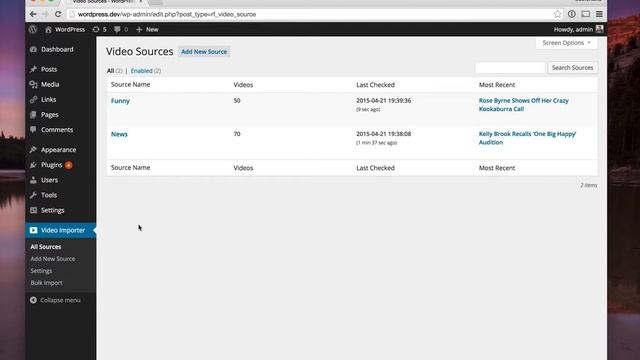Viewport: 640px width, 360px height.
Task: Open the Appearance menu item
Action: tap(60, 150)
